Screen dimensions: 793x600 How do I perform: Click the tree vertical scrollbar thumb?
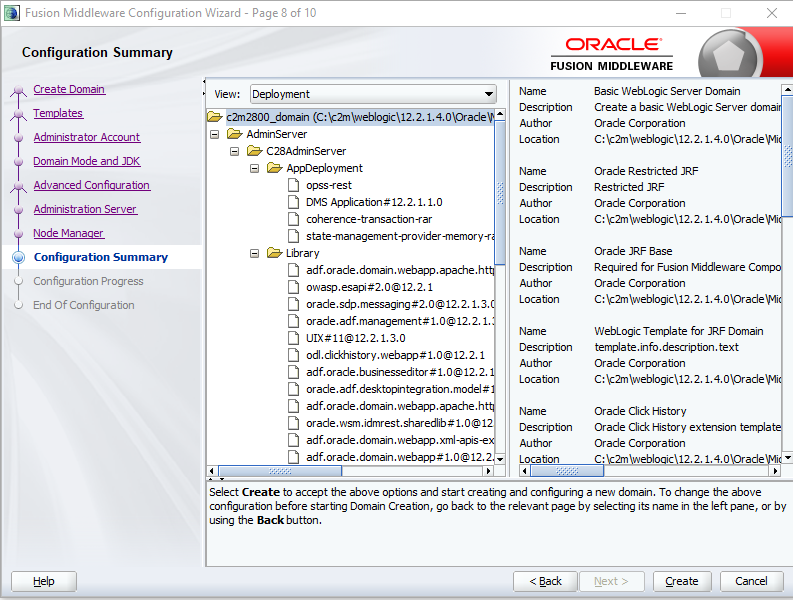click(x=500, y=192)
